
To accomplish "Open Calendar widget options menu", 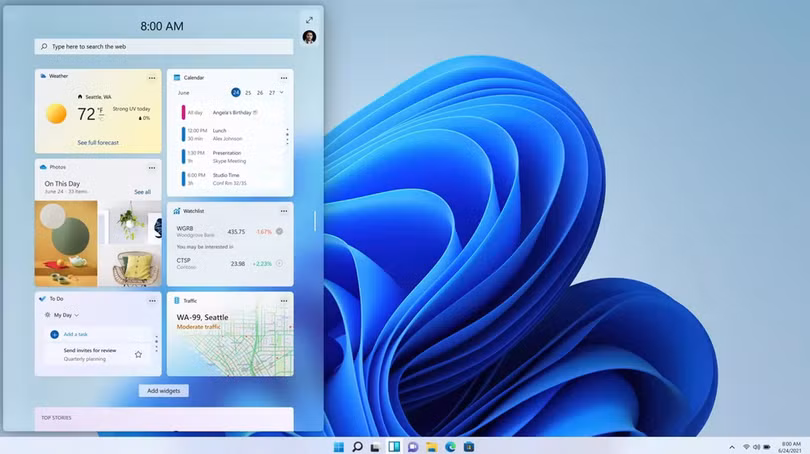I will tap(284, 78).
